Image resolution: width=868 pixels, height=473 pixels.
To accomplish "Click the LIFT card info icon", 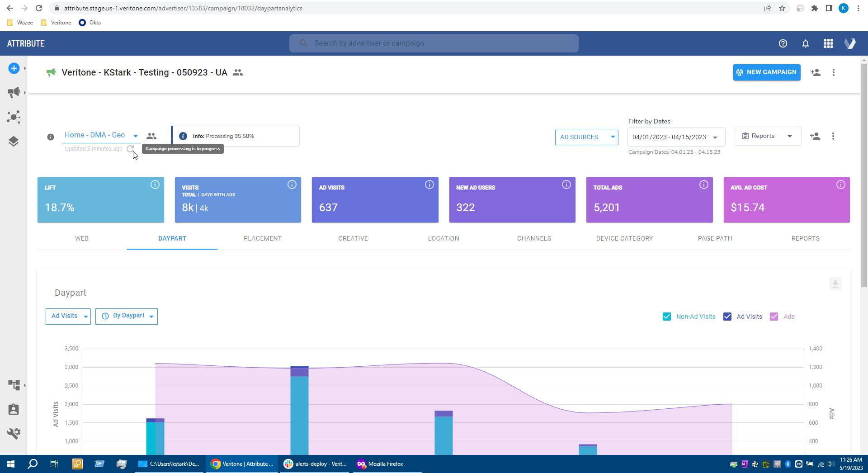I will 155,184.
